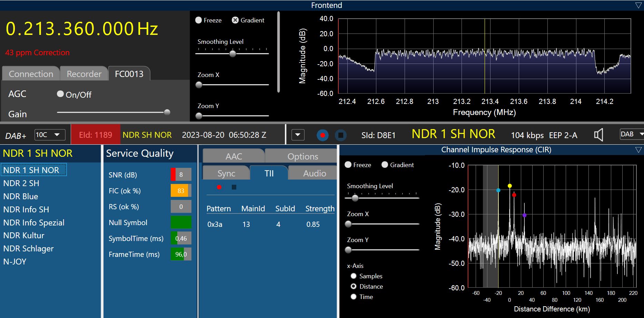Select the N-JOY service
Screen dimensions: 644x318
pos(15,262)
